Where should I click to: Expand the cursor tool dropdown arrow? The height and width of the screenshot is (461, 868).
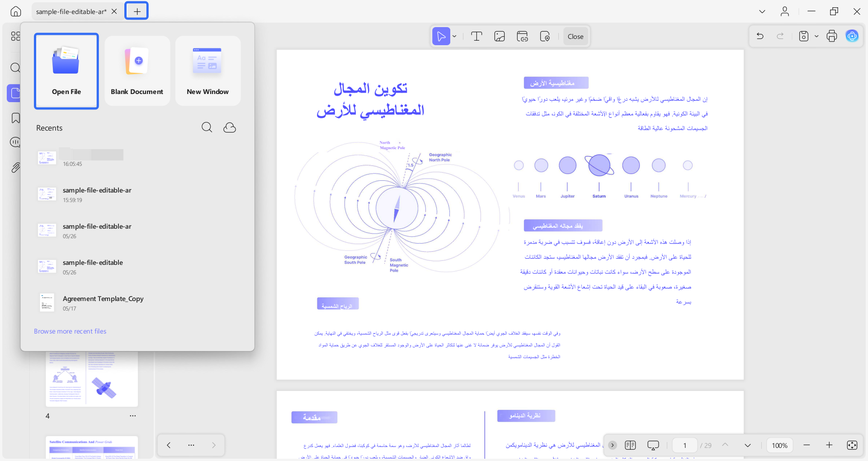pos(455,36)
